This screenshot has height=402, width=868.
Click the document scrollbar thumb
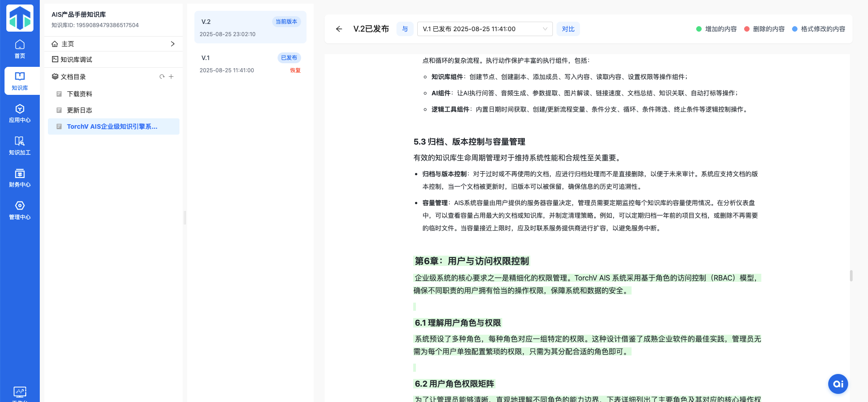click(x=851, y=276)
